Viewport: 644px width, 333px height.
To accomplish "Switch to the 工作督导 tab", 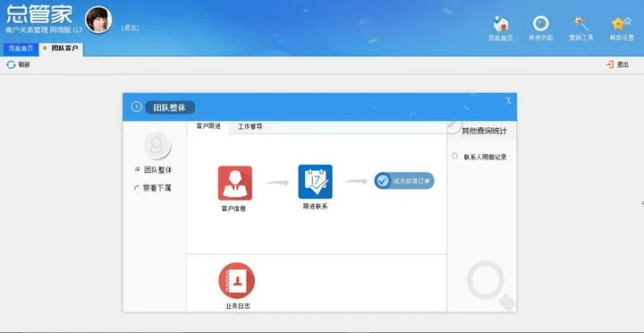I will (x=250, y=127).
